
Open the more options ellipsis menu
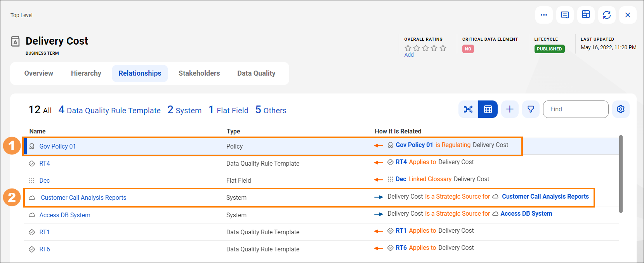pos(544,15)
